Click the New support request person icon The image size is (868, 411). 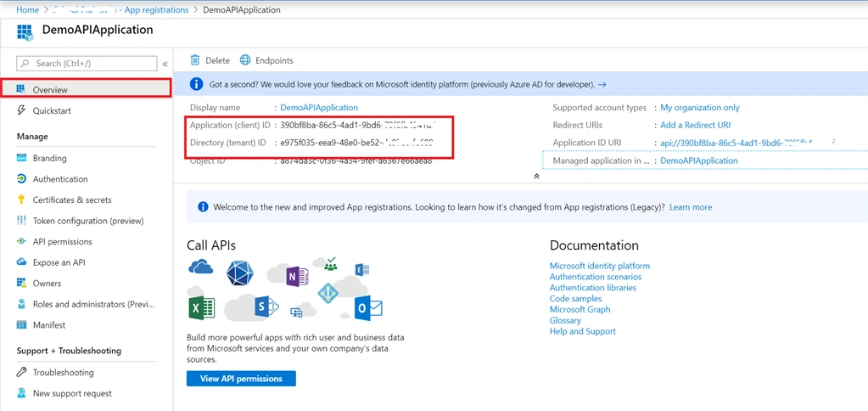coord(21,393)
